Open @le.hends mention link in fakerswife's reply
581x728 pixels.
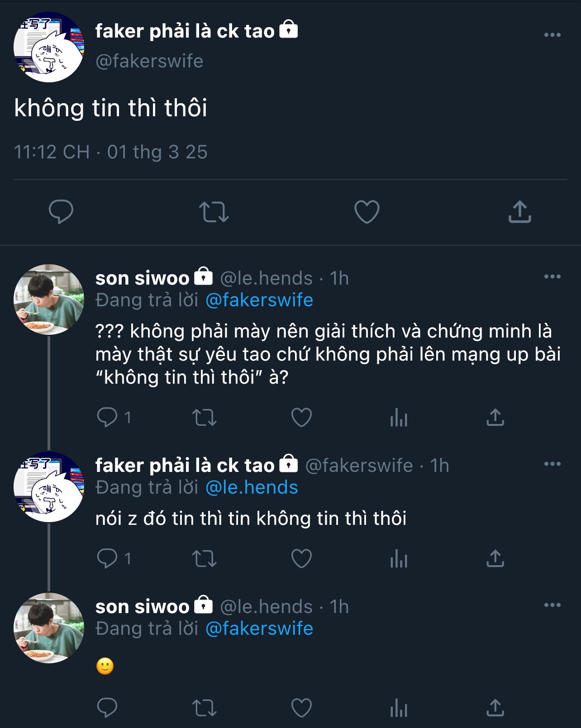pyautogui.click(x=252, y=487)
